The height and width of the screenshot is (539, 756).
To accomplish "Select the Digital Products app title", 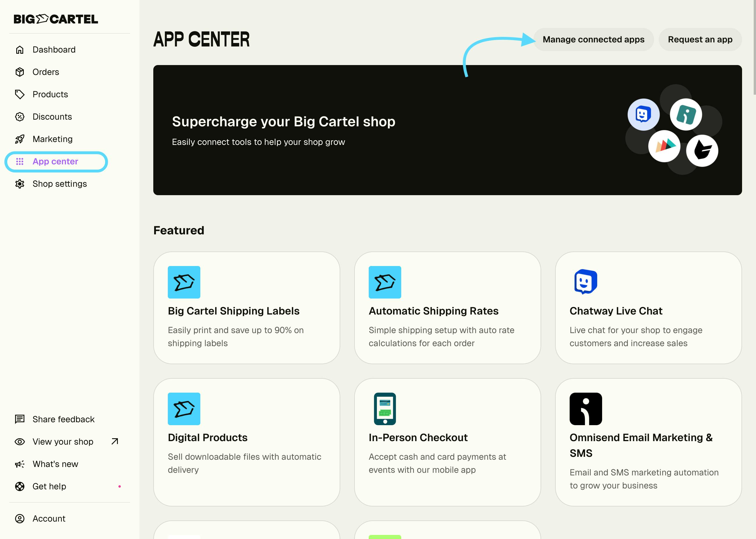I will 208,438.
